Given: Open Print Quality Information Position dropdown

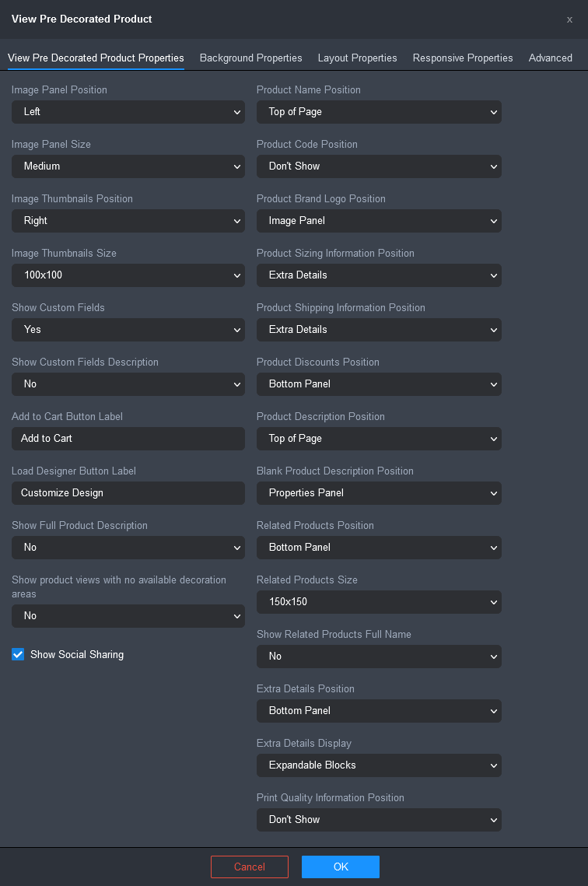Looking at the screenshot, I should (x=379, y=820).
